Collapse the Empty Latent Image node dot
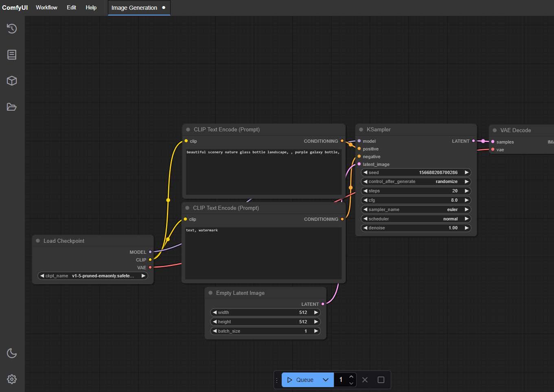The height and width of the screenshot is (392, 554). pos(210,293)
